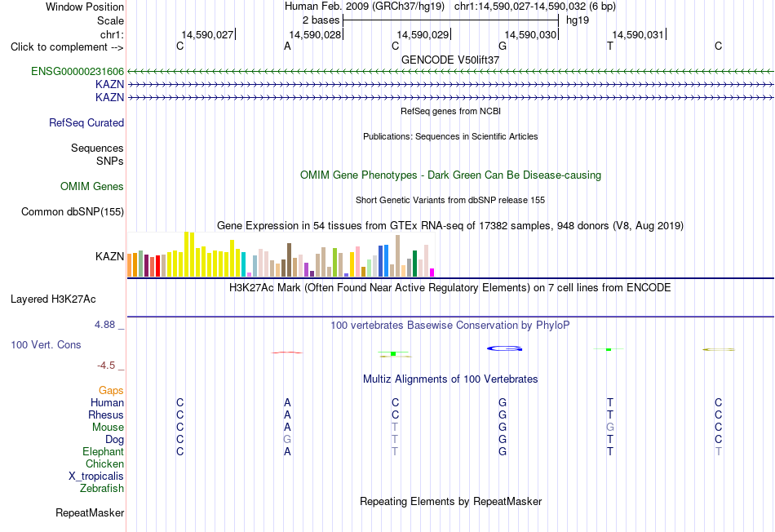Image resolution: width=775 pixels, height=532 pixels.
Task: Click the '2 bases' scale bar label
Action: 321,20
